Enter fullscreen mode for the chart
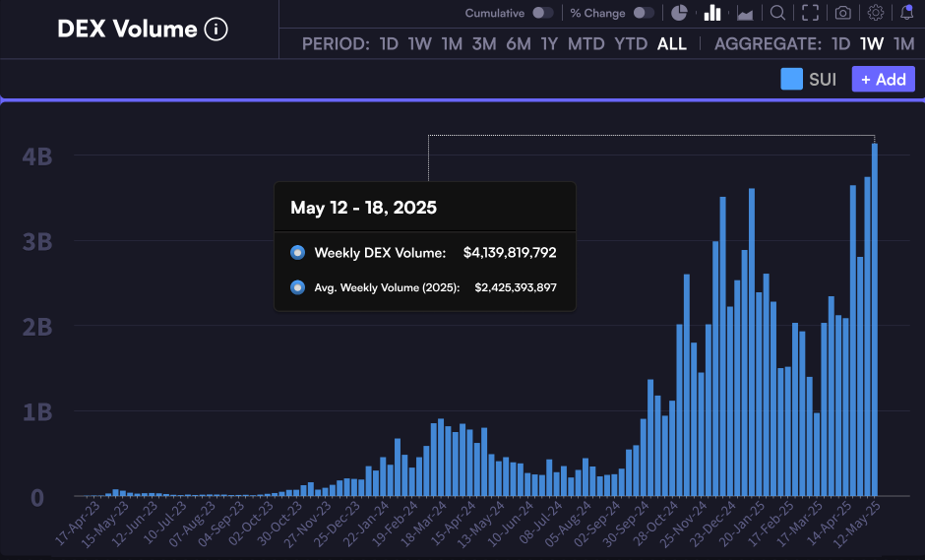Viewport: 925px width, 560px height. (x=810, y=13)
